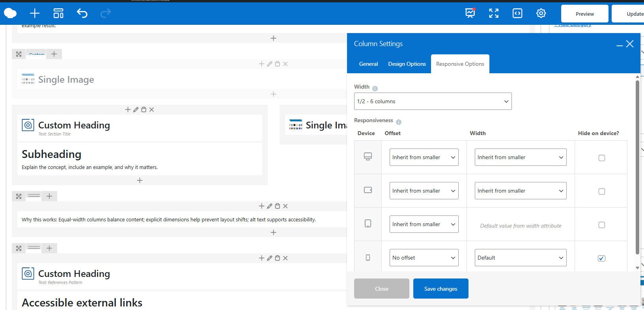Open the custom code icon in toolbar

click(x=517, y=13)
